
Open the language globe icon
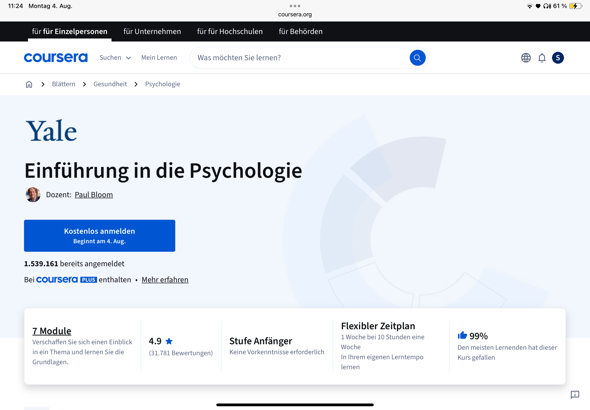(526, 58)
